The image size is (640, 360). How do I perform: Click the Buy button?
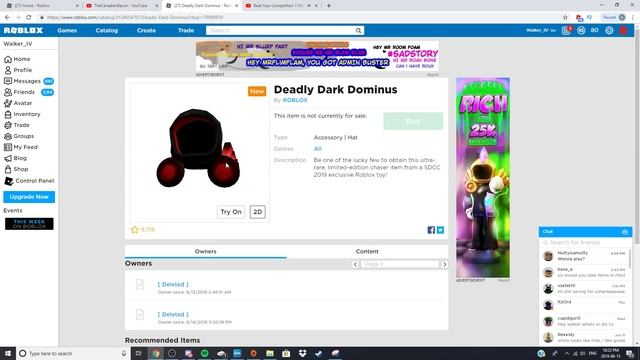[413, 121]
